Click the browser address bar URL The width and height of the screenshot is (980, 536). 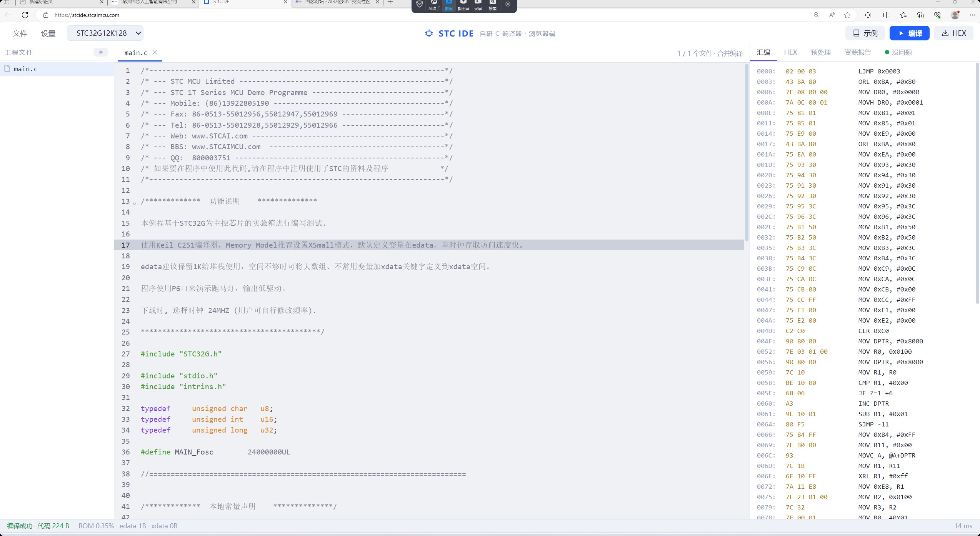87,15
